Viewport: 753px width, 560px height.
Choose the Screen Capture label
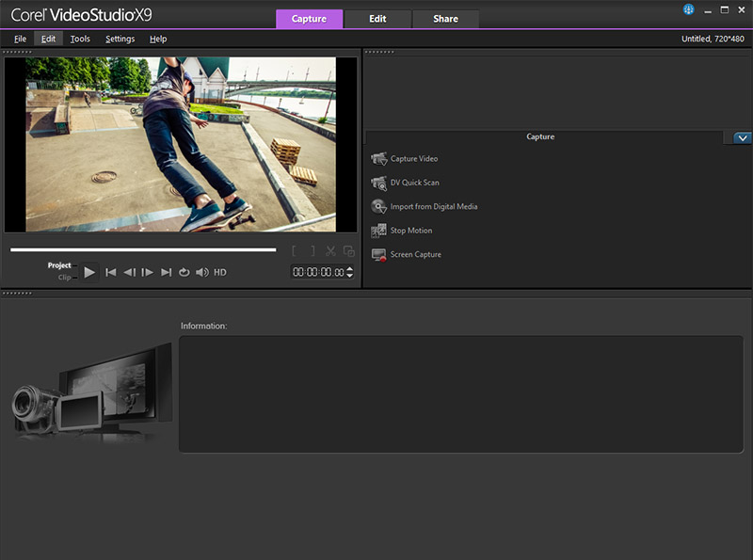[x=415, y=254]
